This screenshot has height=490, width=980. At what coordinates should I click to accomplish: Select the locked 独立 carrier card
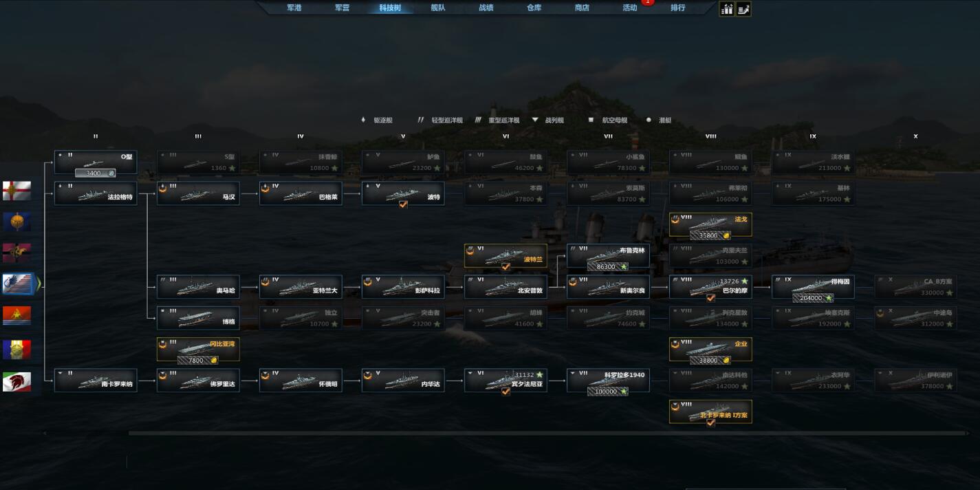tap(301, 318)
